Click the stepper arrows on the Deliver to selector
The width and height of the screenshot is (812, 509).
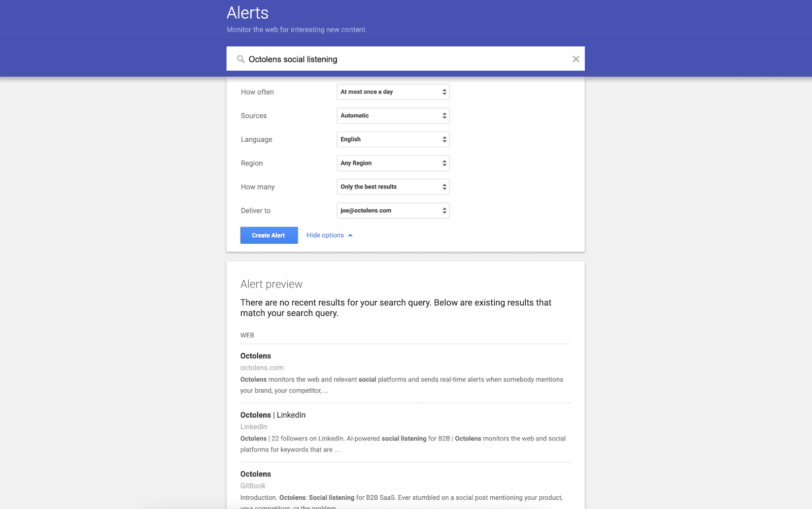[444, 210]
